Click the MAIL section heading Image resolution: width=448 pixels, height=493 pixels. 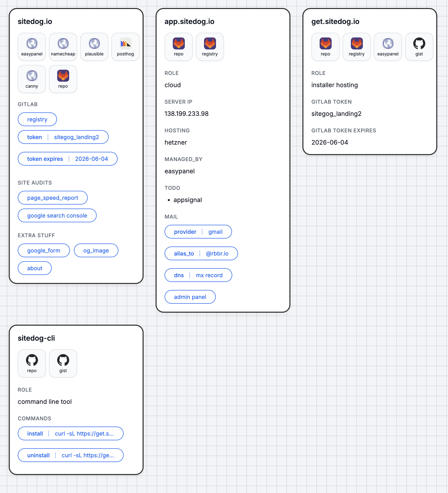171,217
